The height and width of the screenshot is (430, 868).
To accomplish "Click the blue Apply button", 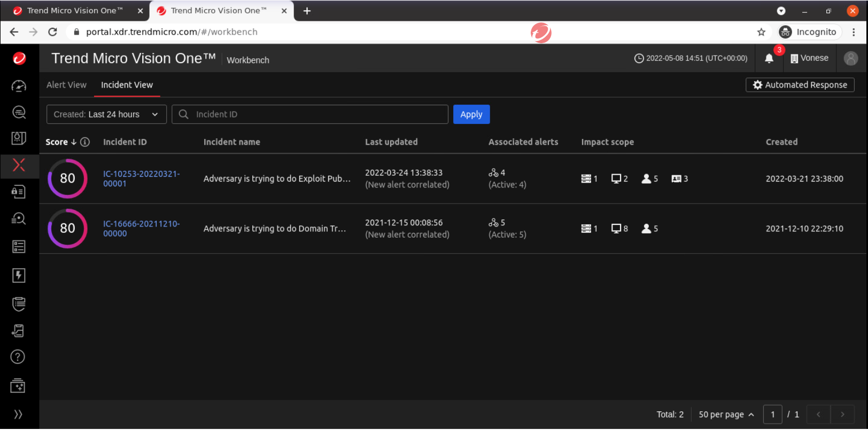I will pos(471,114).
